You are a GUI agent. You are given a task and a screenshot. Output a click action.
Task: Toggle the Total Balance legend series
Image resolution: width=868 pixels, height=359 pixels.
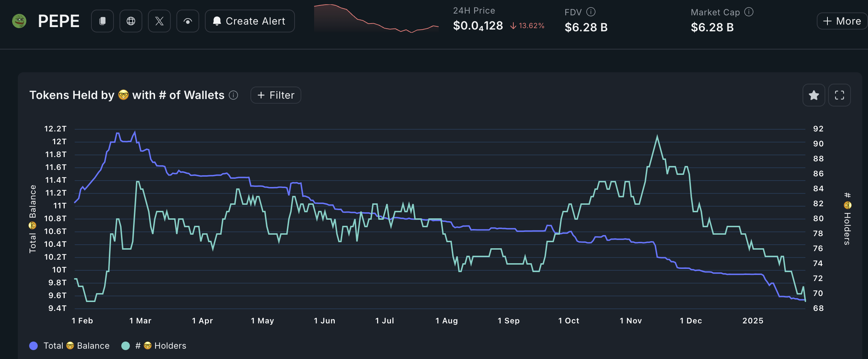tap(69, 346)
